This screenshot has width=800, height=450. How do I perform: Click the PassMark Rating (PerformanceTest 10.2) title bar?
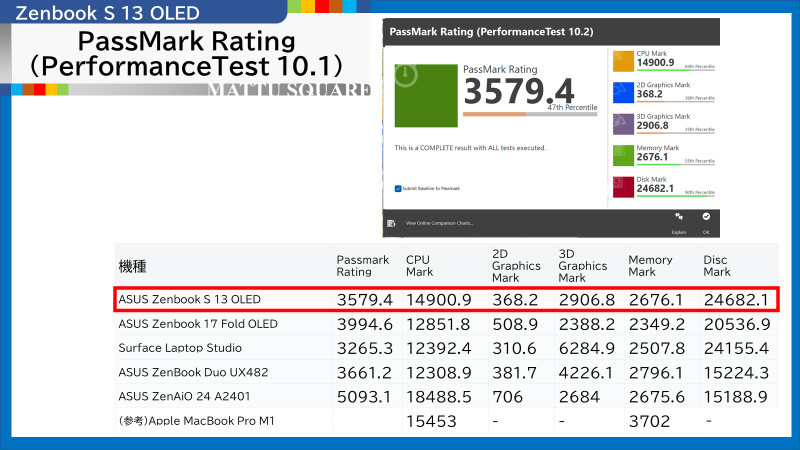551,32
